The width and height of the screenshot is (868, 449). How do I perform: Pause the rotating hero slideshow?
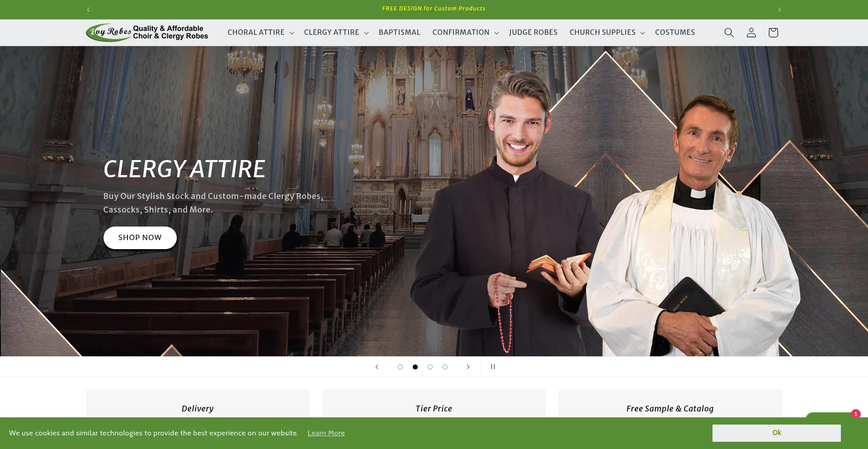click(493, 367)
